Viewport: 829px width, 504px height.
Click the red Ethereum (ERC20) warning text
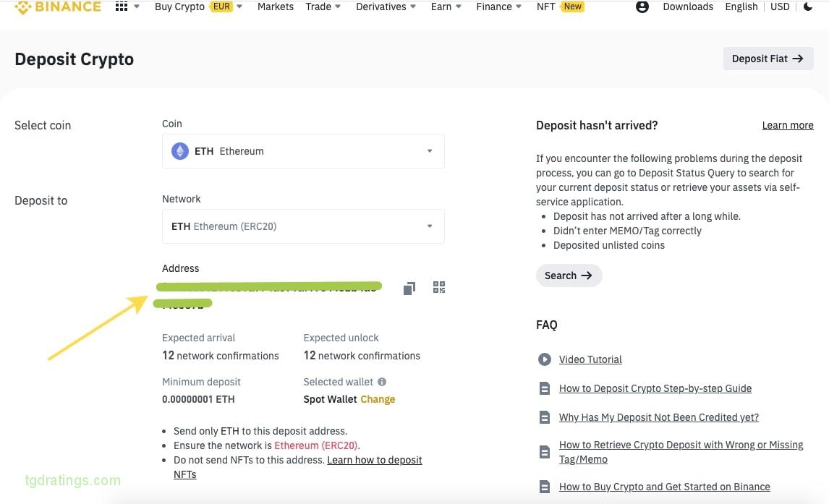tap(317, 445)
